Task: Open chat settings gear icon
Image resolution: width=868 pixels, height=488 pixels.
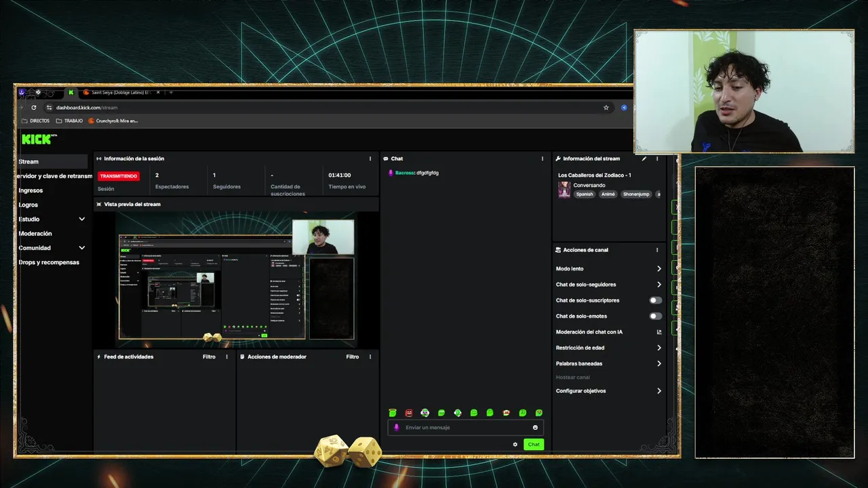Action: pos(515,445)
